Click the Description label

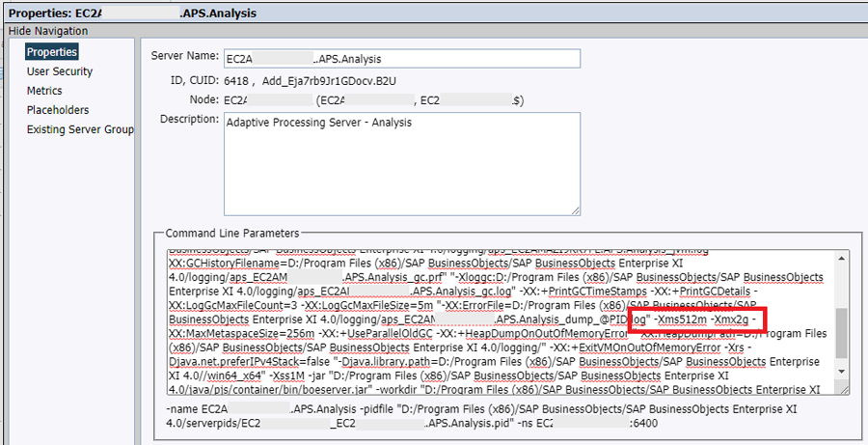[x=190, y=120]
